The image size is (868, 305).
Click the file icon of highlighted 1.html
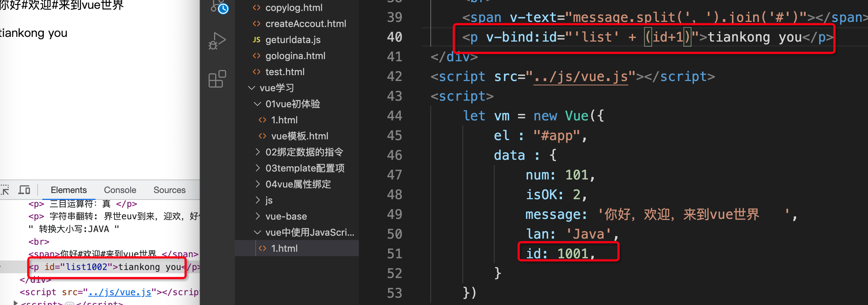pyautogui.click(x=263, y=248)
